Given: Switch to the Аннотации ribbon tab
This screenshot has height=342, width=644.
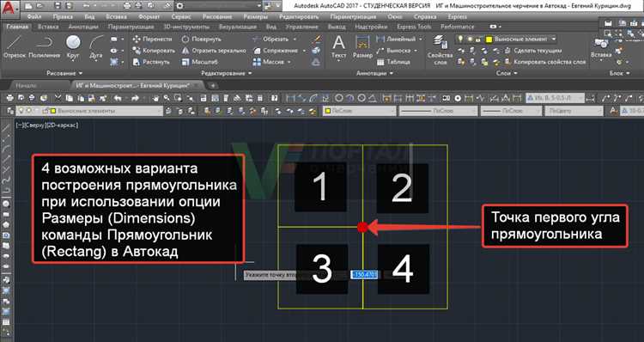Looking at the screenshot, I should [x=83, y=27].
